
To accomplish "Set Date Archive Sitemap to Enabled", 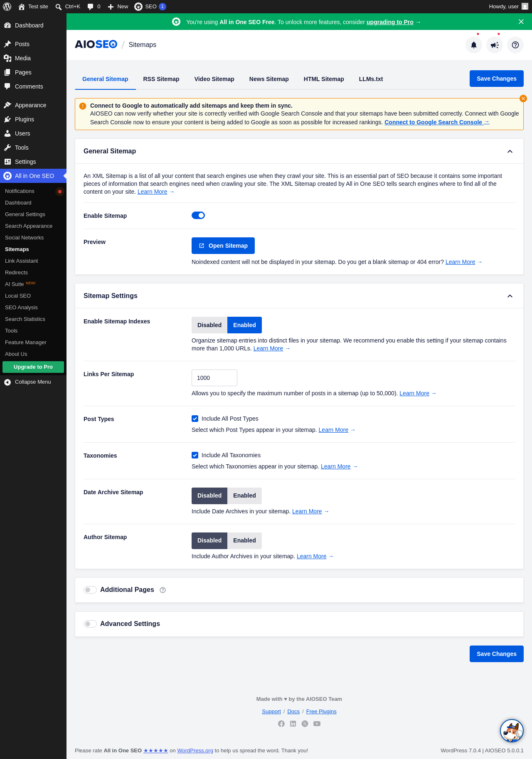I will tap(244, 495).
